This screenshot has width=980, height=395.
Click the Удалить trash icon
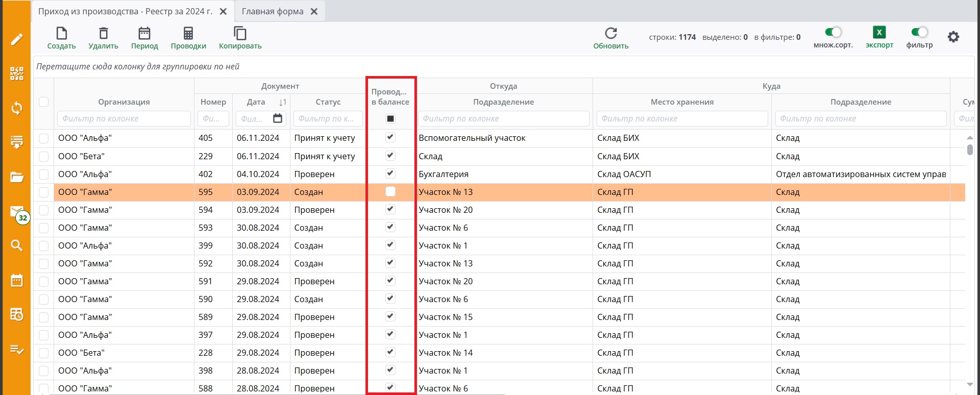click(103, 34)
